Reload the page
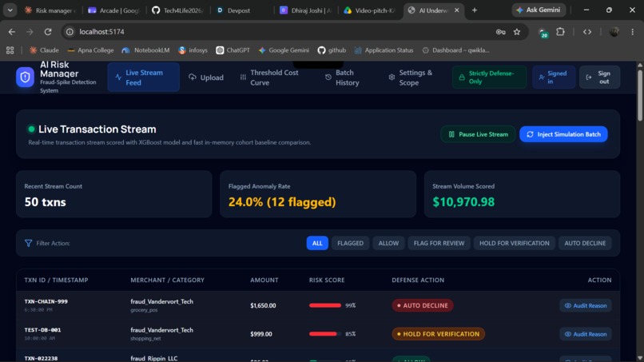The image size is (644, 362). [x=48, y=32]
